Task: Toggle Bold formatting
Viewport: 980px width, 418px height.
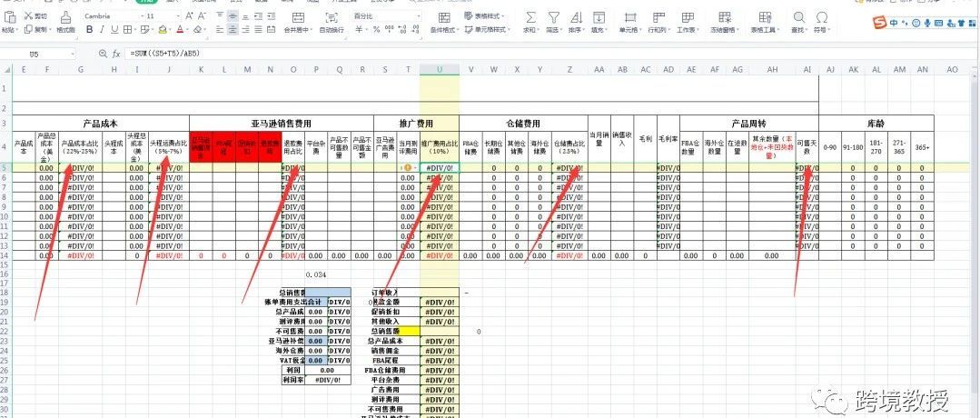Action: [x=89, y=29]
